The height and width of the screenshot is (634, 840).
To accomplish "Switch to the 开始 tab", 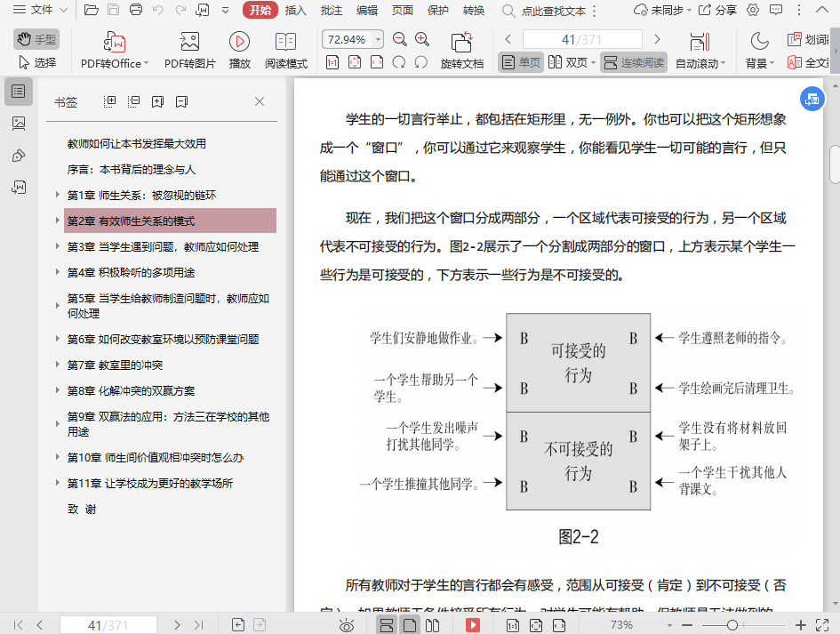I will pos(260,10).
